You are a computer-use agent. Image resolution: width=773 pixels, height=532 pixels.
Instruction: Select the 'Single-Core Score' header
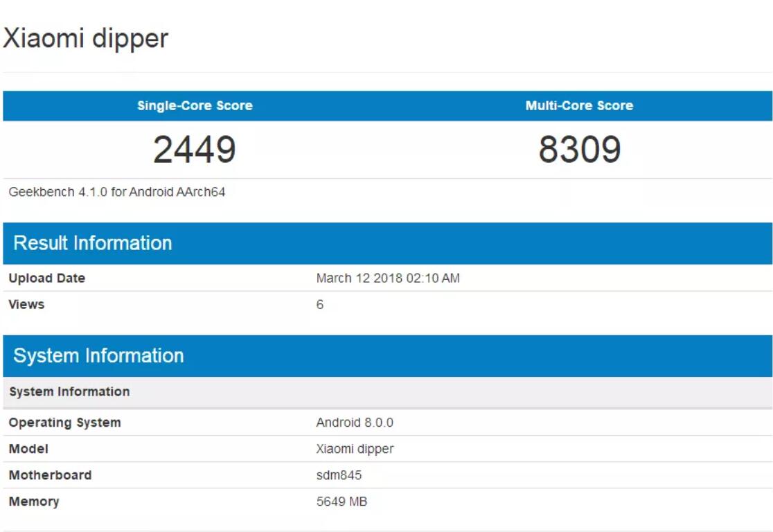pyautogui.click(x=195, y=105)
